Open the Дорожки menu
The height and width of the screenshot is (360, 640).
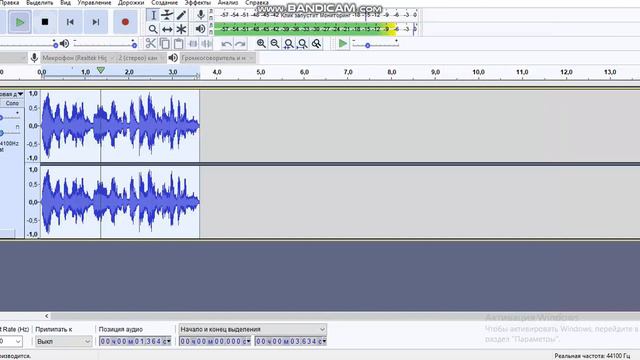click(131, 3)
